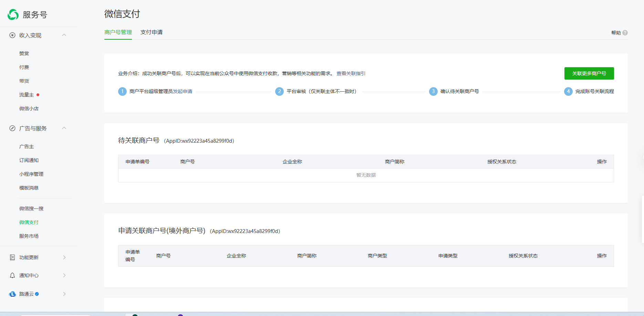Click the 功能更新 document icon
This screenshot has height=316, width=644.
tap(12, 257)
